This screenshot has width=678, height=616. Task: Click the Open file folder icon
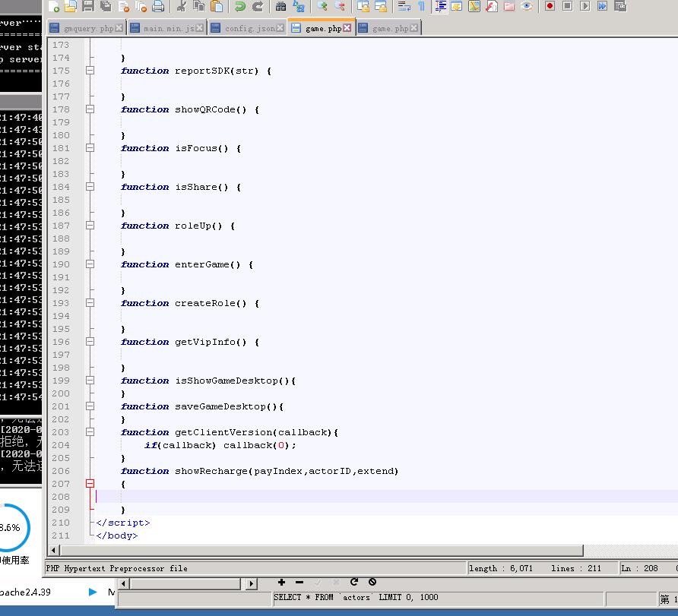click(71, 6)
